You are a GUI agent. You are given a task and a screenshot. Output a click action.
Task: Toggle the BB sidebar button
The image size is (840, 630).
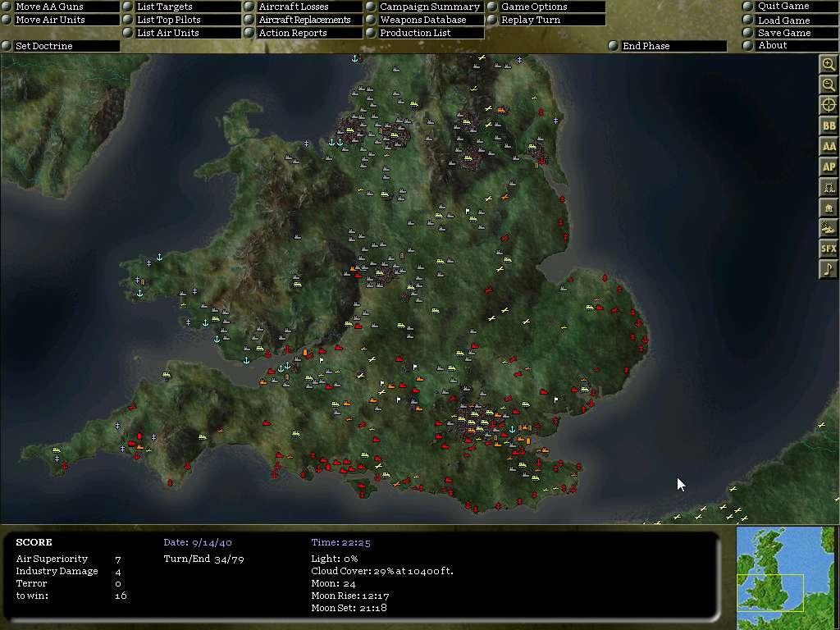(829, 126)
